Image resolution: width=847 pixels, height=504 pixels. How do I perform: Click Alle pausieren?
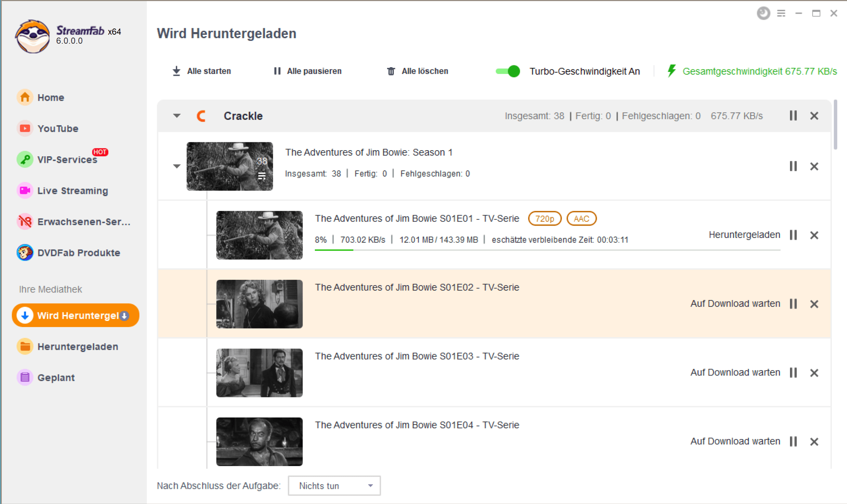(x=307, y=71)
